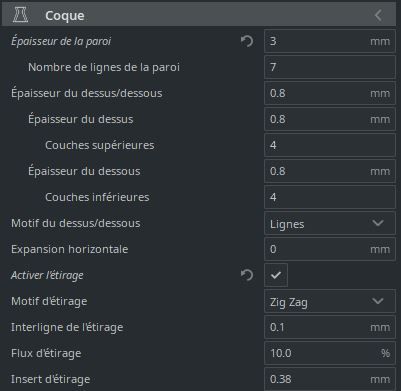Focus the Épaisseur du dessus input
The height and width of the screenshot is (391, 401).
click(x=330, y=119)
